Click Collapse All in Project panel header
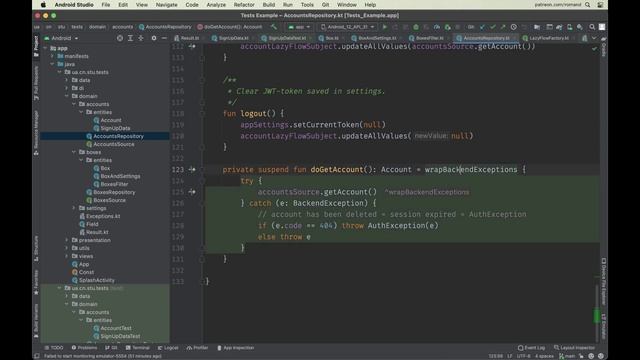 click(141, 38)
